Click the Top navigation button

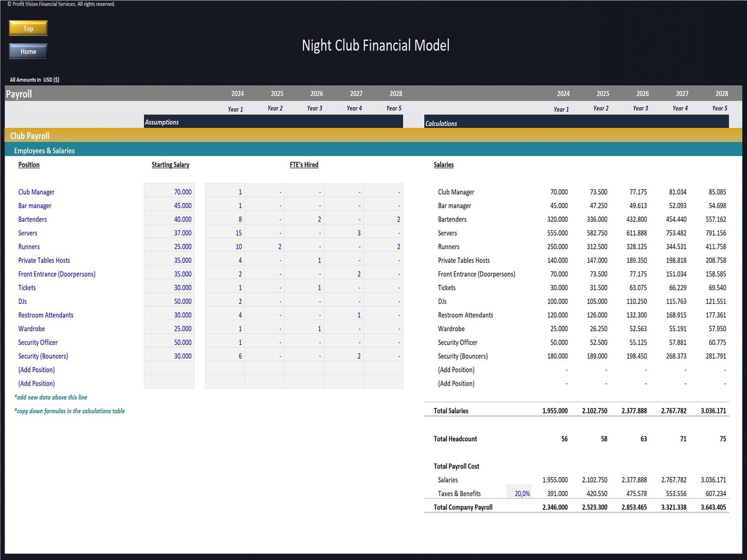click(x=28, y=28)
